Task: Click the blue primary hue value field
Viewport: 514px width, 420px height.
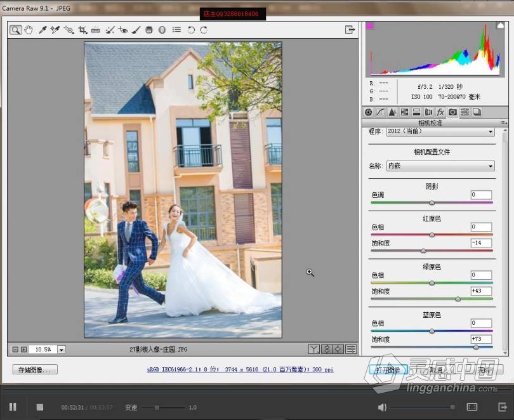Action: (x=481, y=323)
